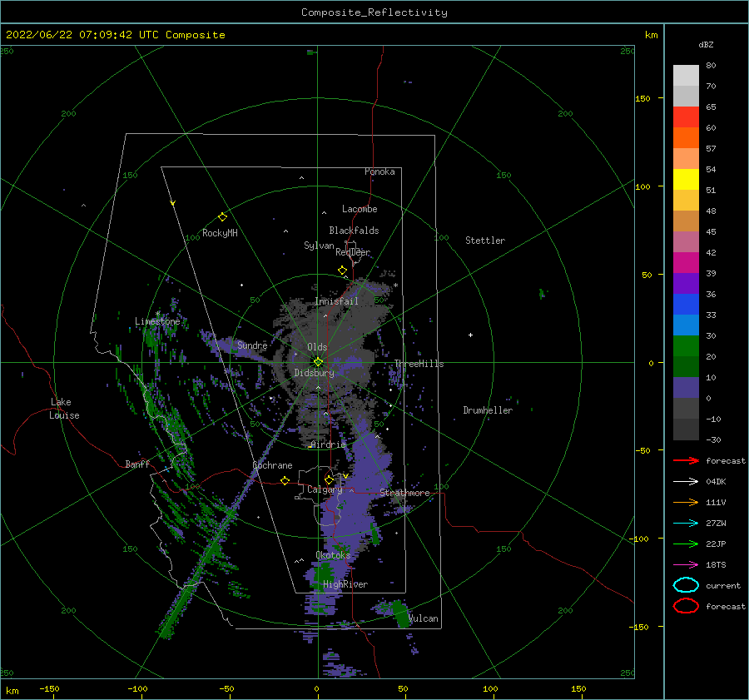The image size is (749, 700).
Task: Click the Sundre town label
Action: (252, 345)
